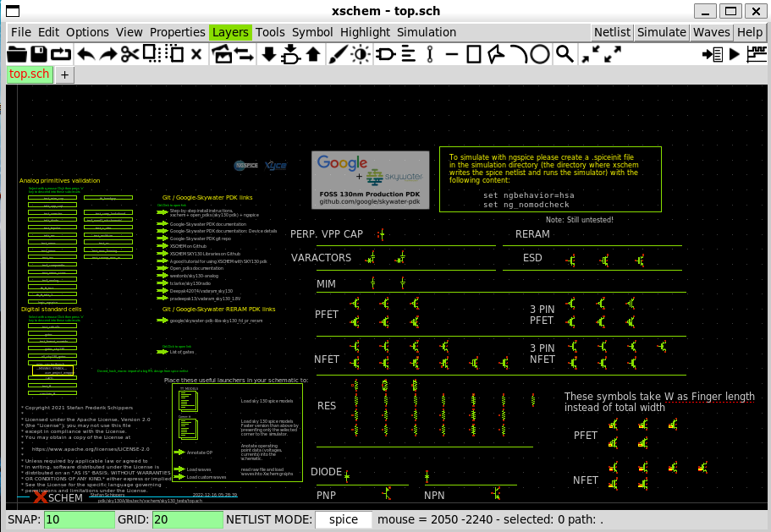Toggle the dark/light color scheme icon

pos(361,54)
